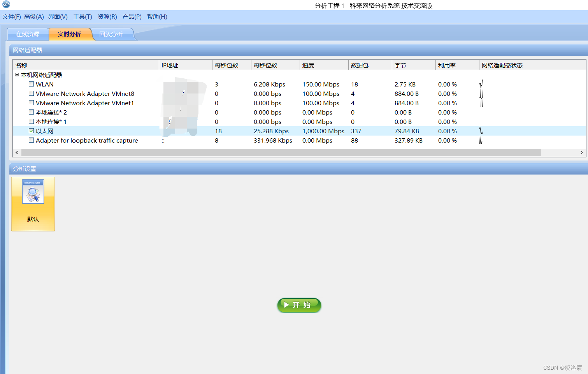Sort by the 每秒位数 column header
This screenshot has height=374, width=588.
coord(276,65)
